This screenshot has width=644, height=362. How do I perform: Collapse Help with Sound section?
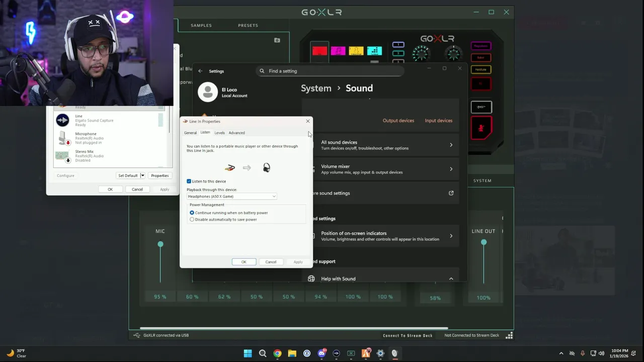451,279
